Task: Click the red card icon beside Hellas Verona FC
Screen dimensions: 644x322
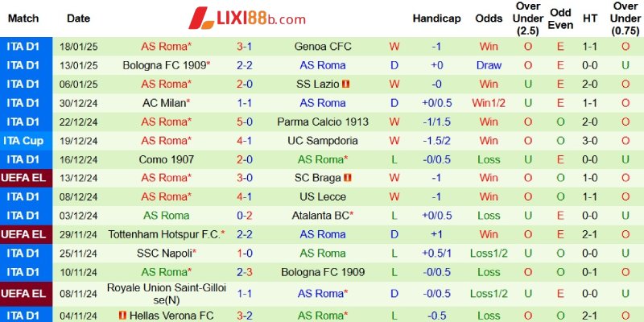Action: [122, 315]
